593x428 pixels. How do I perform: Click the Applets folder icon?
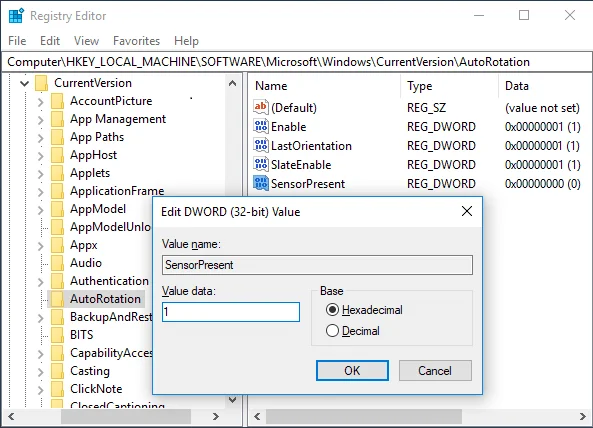[57, 173]
